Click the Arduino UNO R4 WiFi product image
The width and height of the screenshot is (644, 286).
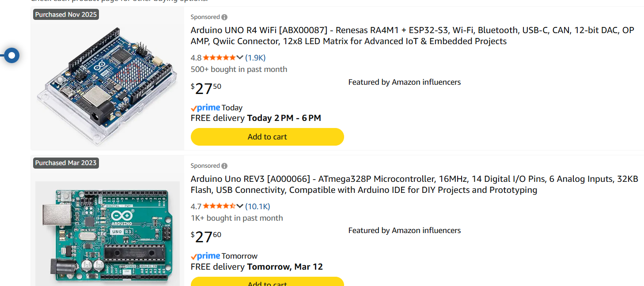tap(107, 83)
